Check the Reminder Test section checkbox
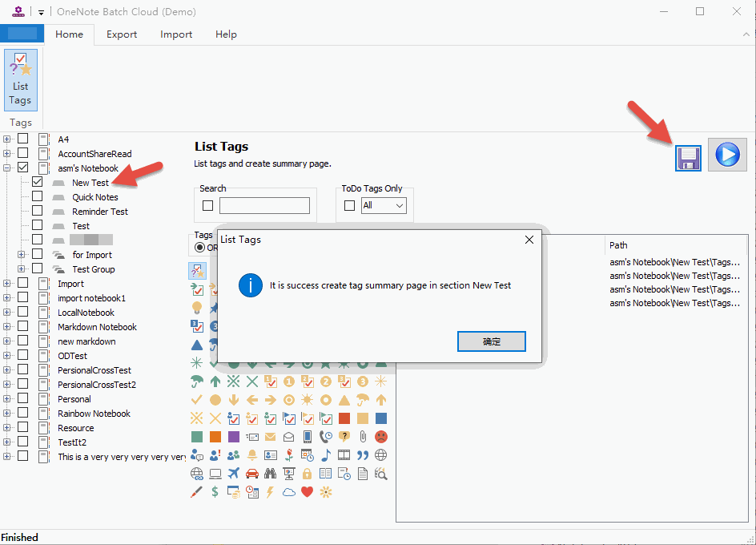756x545 pixels. pos(37,211)
